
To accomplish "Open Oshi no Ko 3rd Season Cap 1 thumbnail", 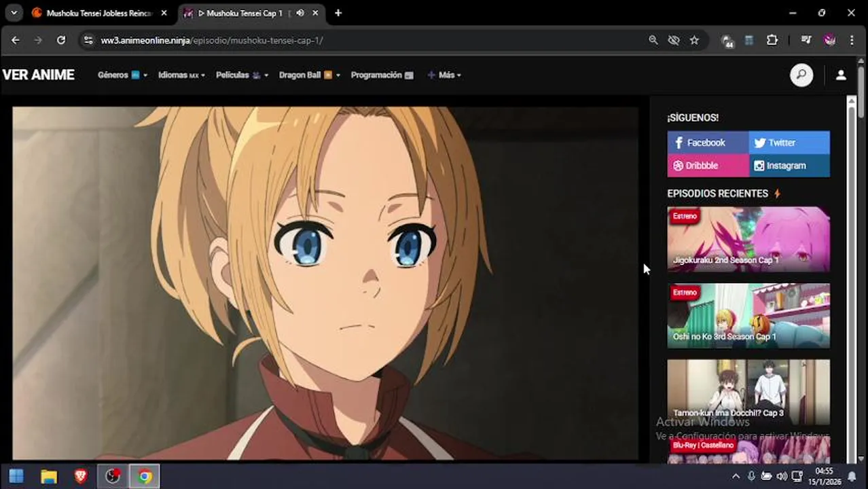I will click(748, 316).
